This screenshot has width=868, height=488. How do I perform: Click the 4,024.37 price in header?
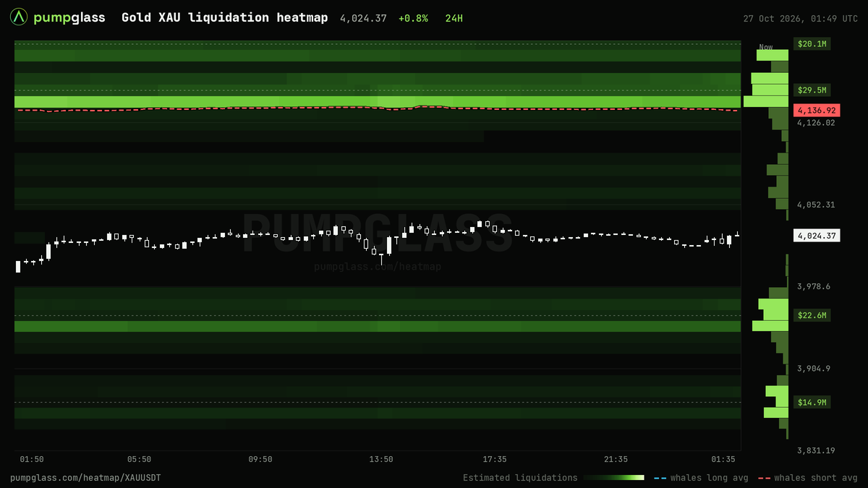click(364, 17)
